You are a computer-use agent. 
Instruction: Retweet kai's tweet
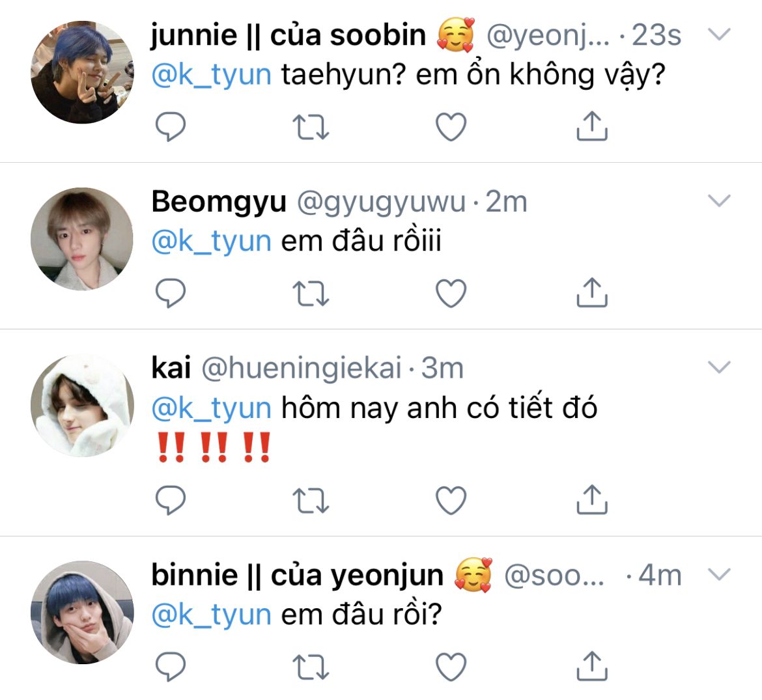click(x=311, y=500)
